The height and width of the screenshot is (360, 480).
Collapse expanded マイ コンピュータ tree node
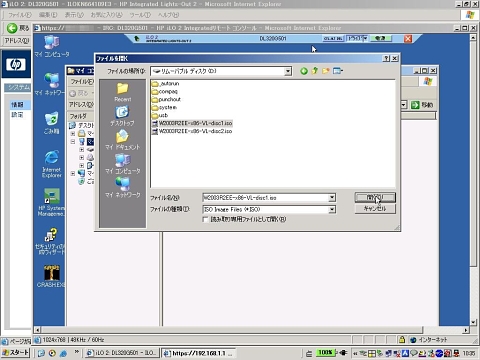(73, 142)
